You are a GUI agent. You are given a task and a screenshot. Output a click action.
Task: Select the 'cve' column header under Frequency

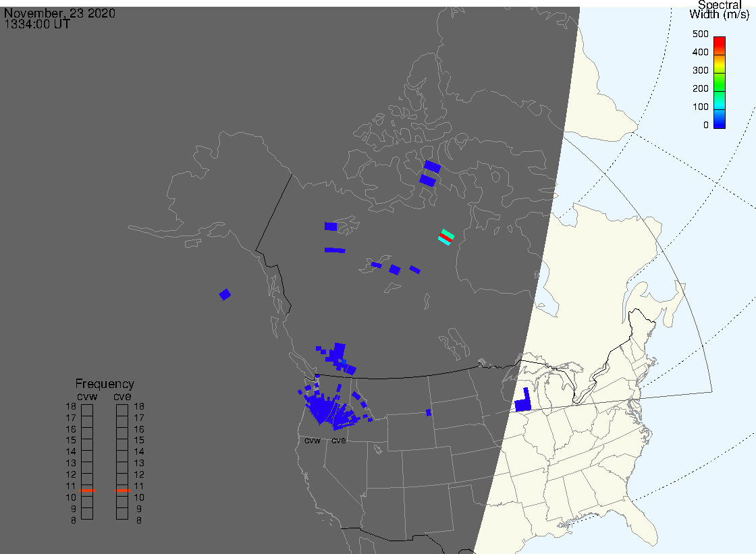(x=122, y=396)
